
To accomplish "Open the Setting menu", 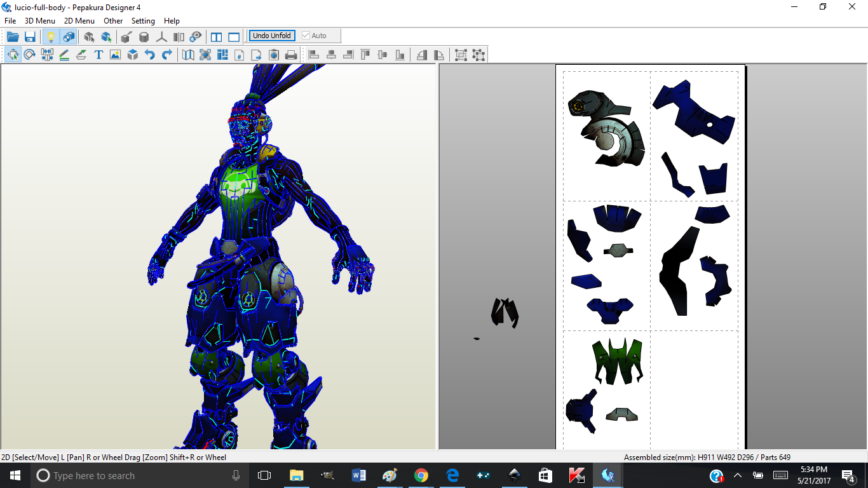I will pos(143,21).
